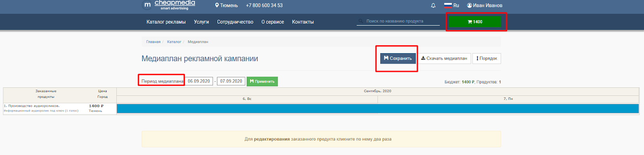644x155 pixels.
Task: Click the price 1400 ₽ cell
Action: (x=96, y=106)
